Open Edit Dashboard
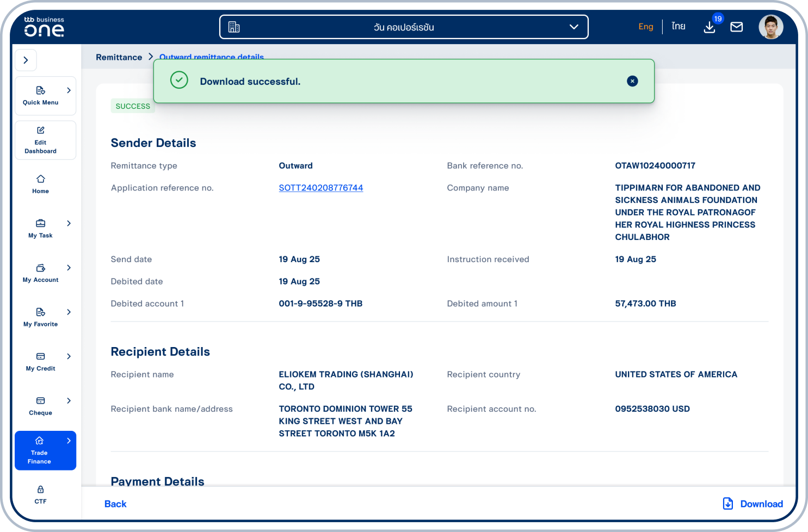 (40, 140)
